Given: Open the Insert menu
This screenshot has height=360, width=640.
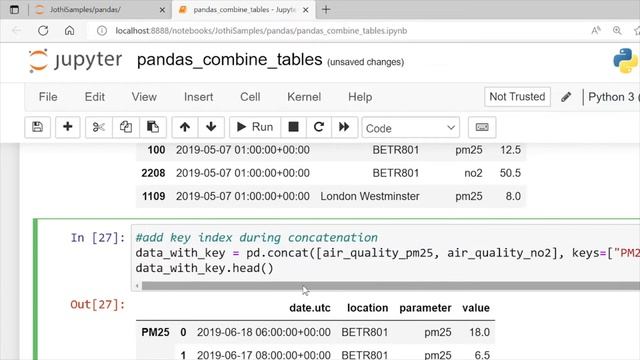Looking at the screenshot, I should 198,97.
